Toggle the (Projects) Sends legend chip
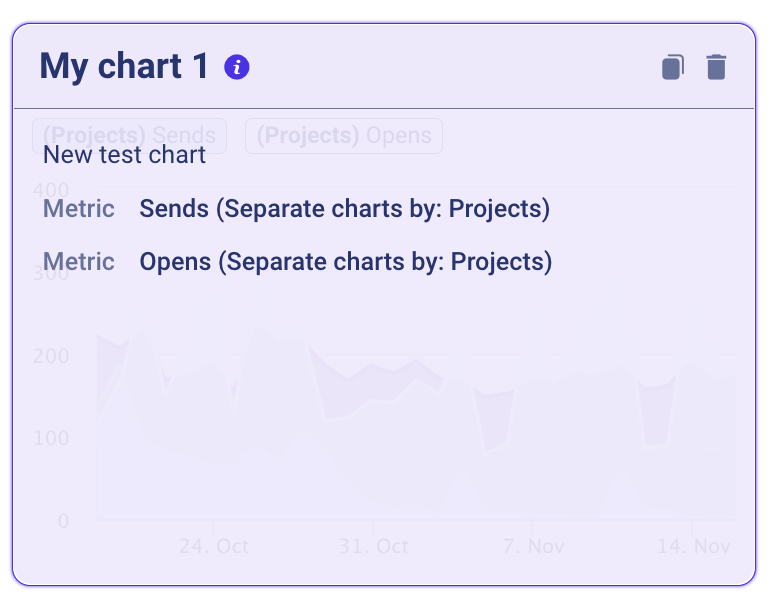 tap(129, 135)
